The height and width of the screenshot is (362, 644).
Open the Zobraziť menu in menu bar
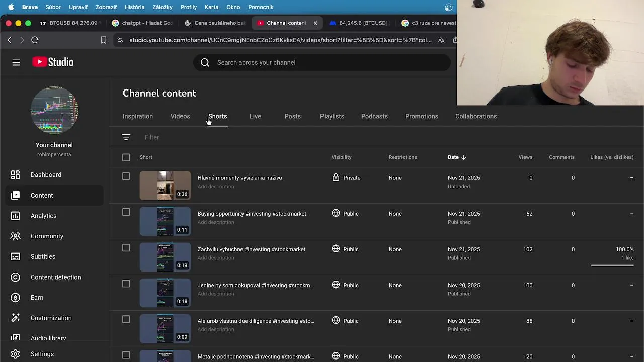pyautogui.click(x=106, y=7)
